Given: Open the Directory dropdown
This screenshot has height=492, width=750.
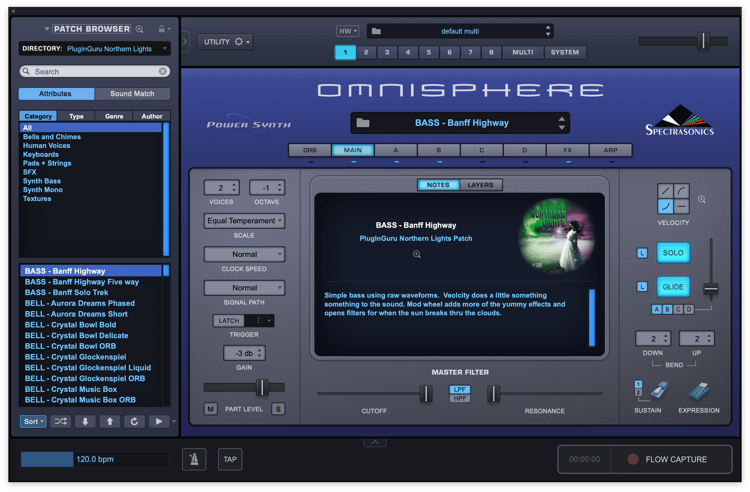Looking at the screenshot, I should pos(95,48).
